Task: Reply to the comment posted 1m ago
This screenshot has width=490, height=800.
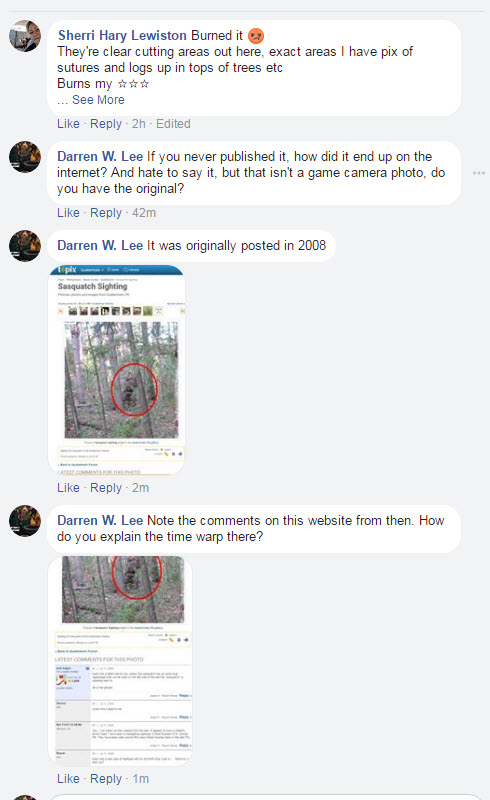Action: click(x=106, y=779)
